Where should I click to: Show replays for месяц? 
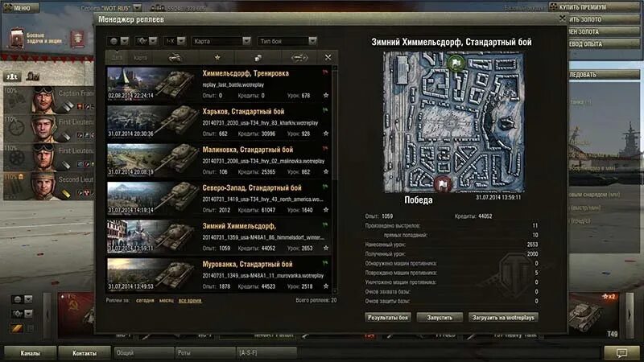click(167, 300)
